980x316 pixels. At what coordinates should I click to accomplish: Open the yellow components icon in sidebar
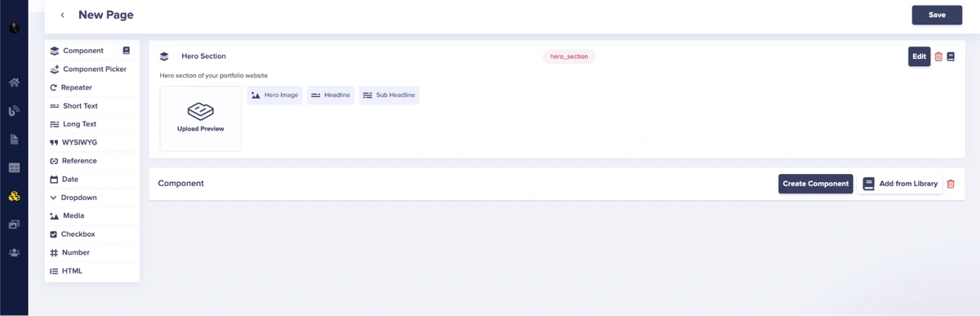click(14, 196)
